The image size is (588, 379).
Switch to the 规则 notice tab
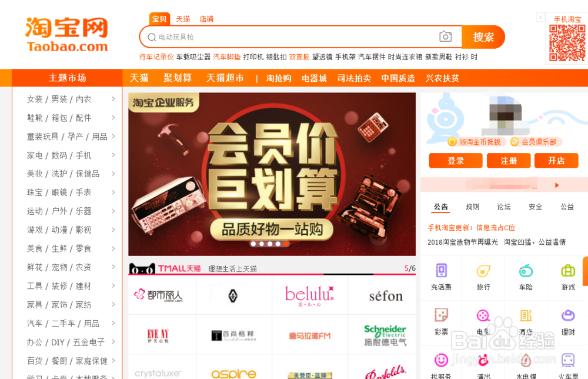472,207
